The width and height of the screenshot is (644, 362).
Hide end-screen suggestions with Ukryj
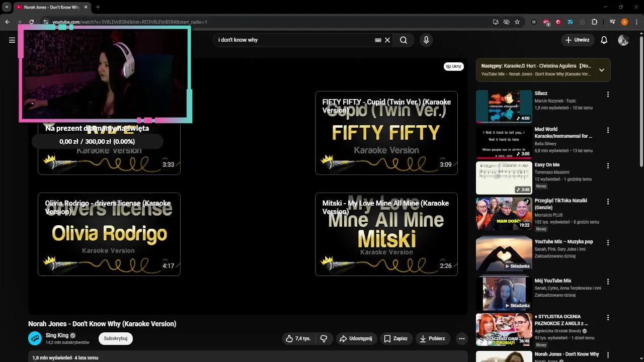454,66
